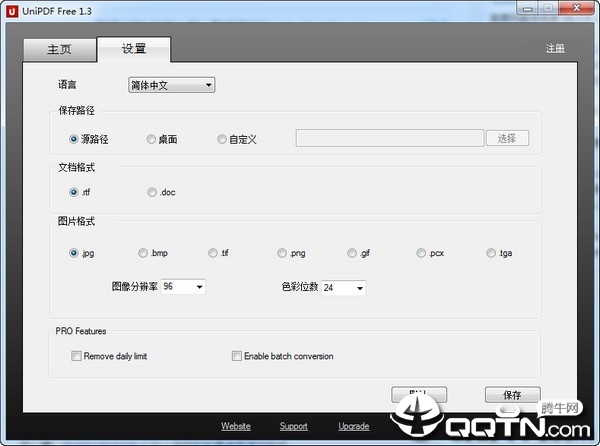Select the 源路径 radio button
The image size is (600, 446).
tap(74, 139)
